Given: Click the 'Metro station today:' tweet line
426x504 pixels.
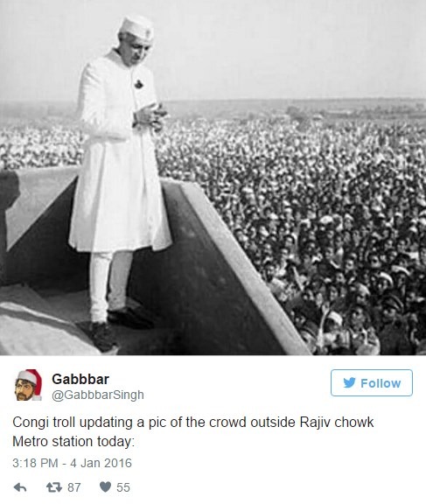Looking at the screenshot, I should click(x=73, y=441).
